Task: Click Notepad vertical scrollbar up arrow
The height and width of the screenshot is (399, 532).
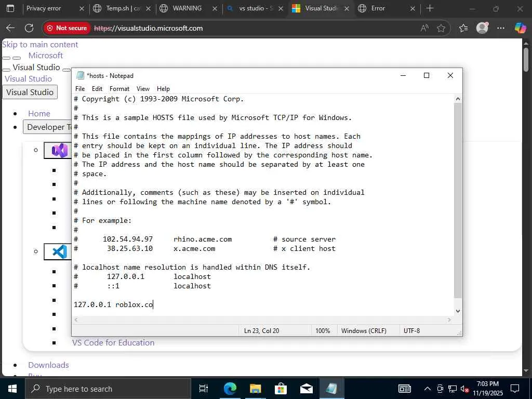Action: pyautogui.click(x=458, y=99)
